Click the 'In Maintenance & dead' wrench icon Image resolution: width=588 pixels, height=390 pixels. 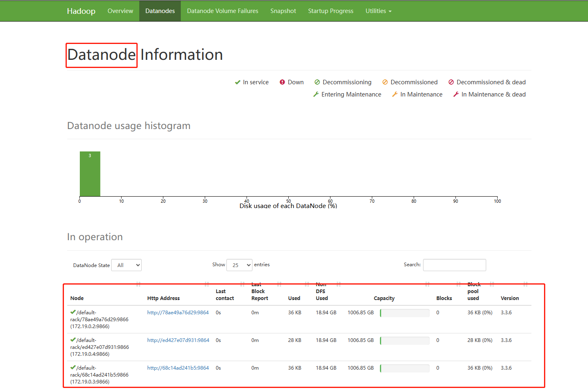tap(456, 94)
